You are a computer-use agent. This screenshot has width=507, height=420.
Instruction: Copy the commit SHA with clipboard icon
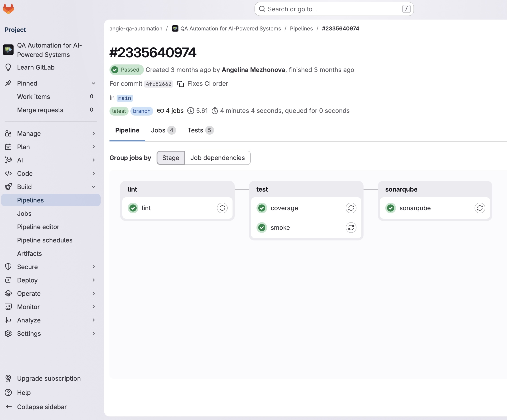(x=181, y=84)
